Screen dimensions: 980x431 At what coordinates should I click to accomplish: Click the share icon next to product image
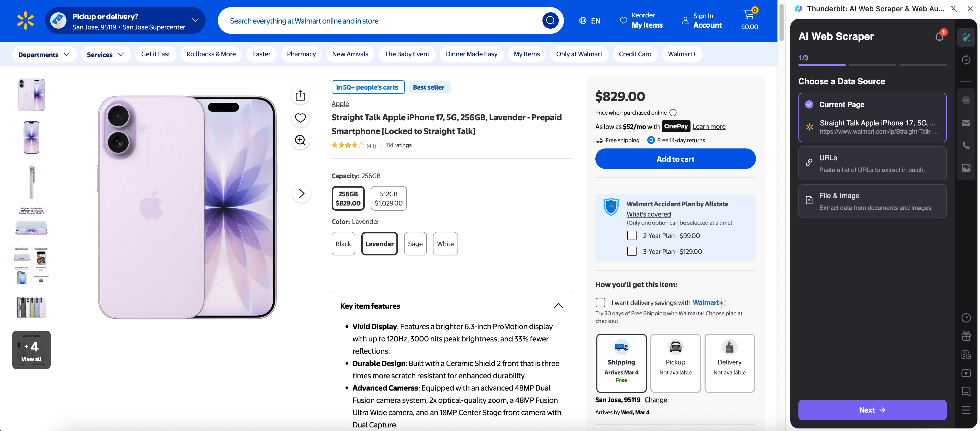[300, 95]
